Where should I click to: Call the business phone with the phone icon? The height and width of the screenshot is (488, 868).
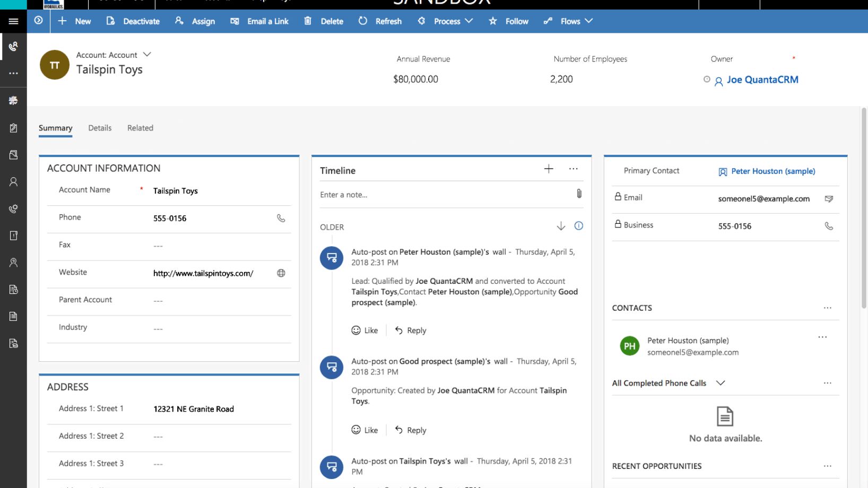pos(829,226)
